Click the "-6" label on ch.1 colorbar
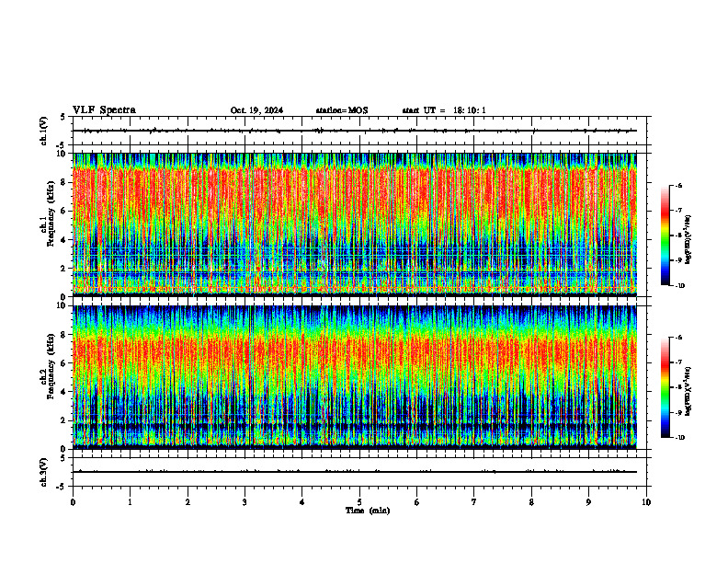 678,185
